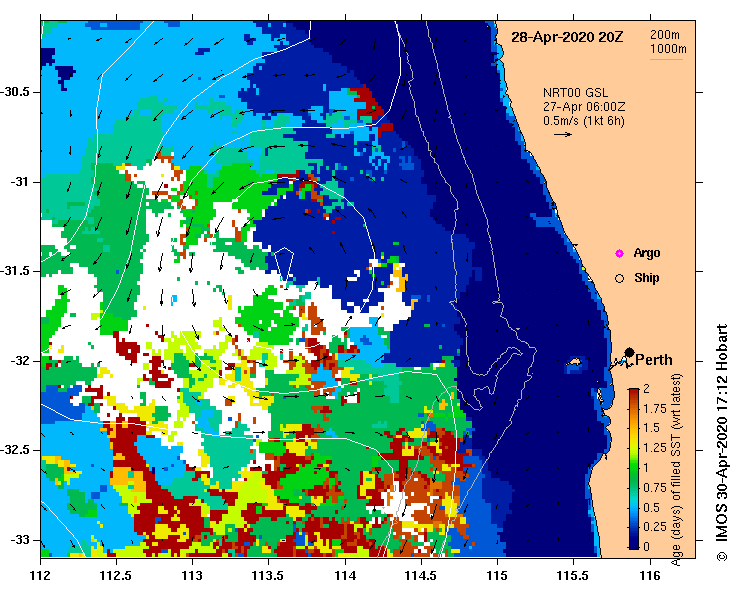The width and height of the screenshot is (739, 592).
Task: Click the longitude label 112.5
Action: click(x=116, y=576)
